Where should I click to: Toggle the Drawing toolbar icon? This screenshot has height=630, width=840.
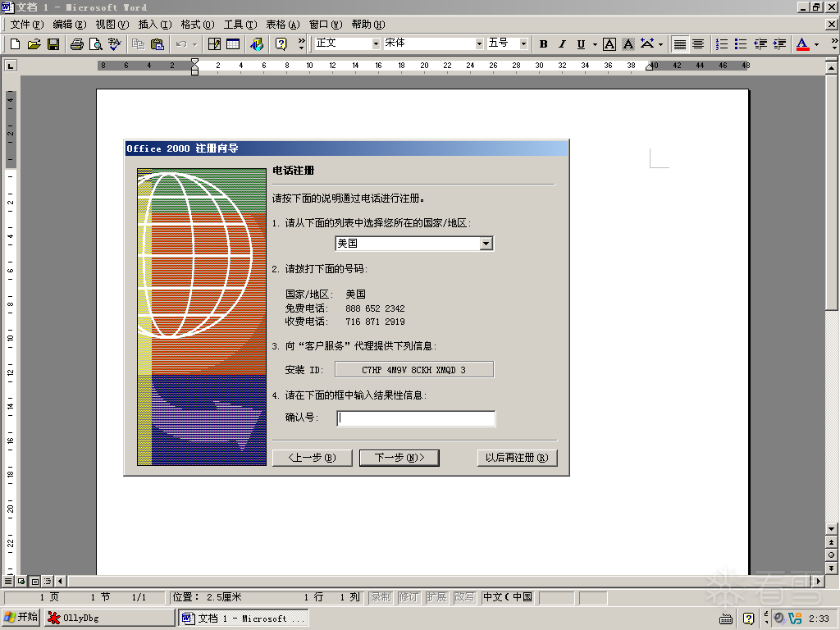click(257, 44)
